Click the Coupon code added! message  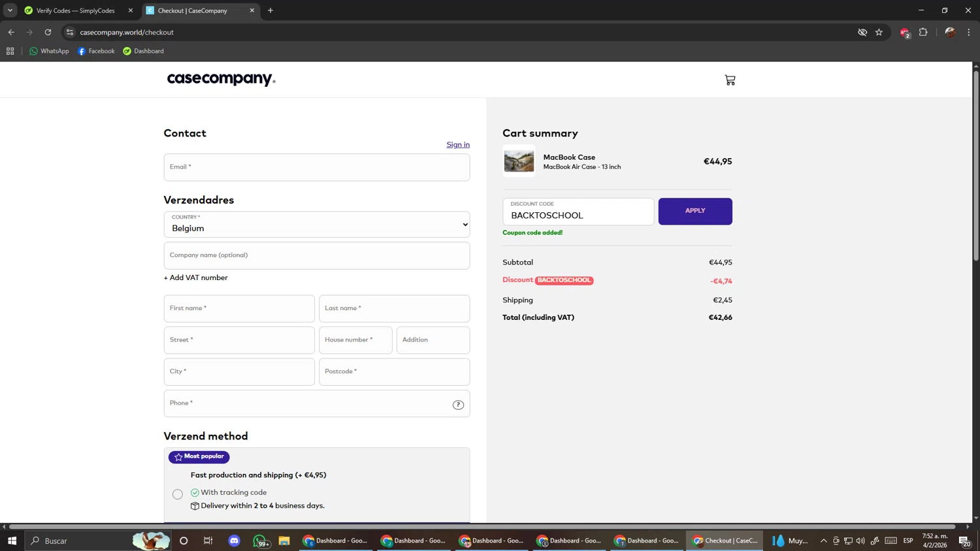532,232
